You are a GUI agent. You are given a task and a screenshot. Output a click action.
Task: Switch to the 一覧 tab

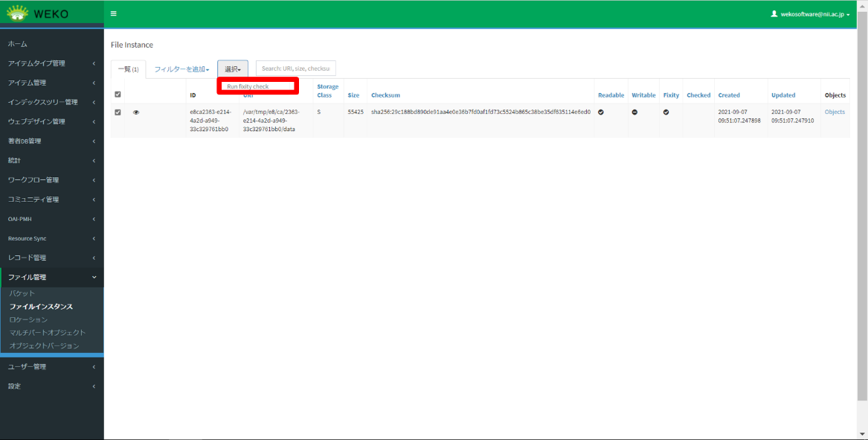pyautogui.click(x=128, y=69)
